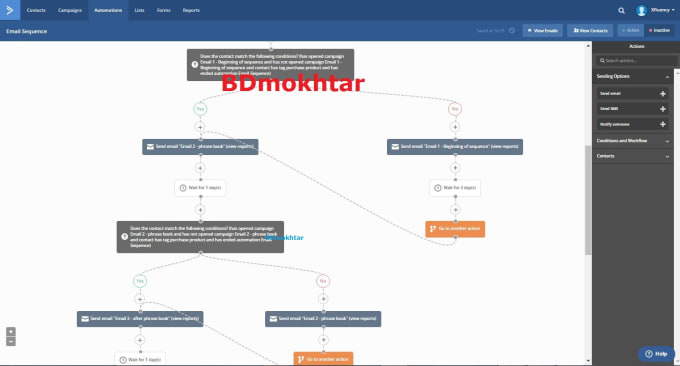The height and width of the screenshot is (366, 680).
Task: Select the Yes node under Email 2 condition
Action: tap(140, 281)
